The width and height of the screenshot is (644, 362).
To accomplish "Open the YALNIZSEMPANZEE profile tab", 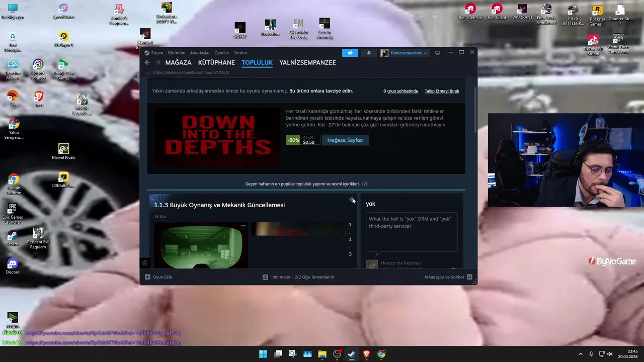I will coord(307,62).
